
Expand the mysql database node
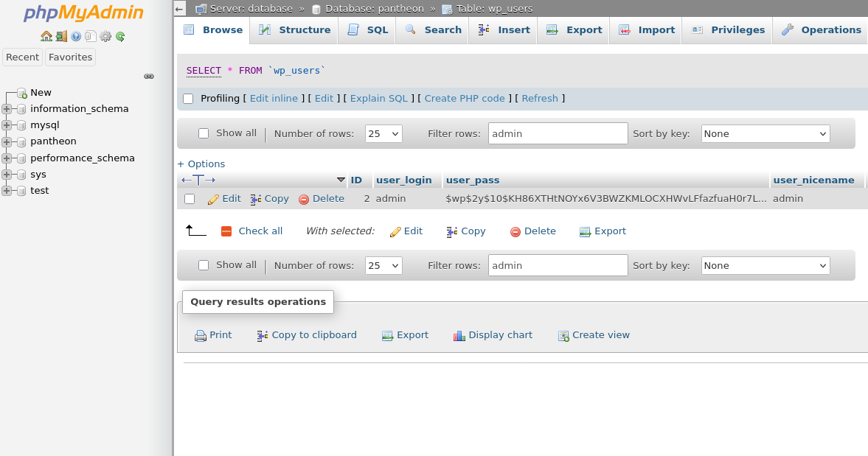coord(7,125)
